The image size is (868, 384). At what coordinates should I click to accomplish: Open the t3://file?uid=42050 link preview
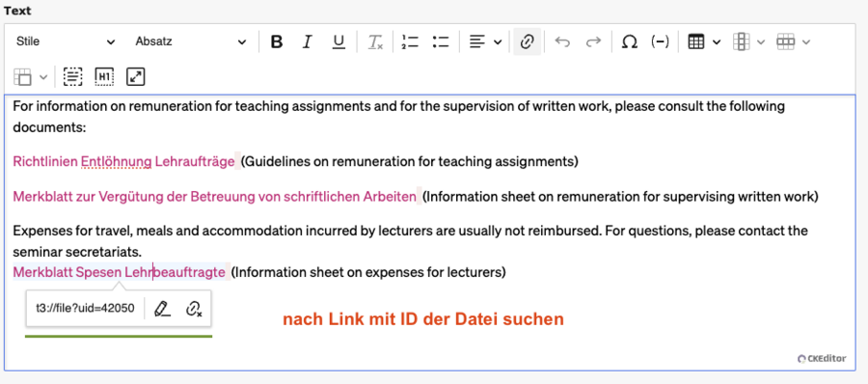coord(85,309)
